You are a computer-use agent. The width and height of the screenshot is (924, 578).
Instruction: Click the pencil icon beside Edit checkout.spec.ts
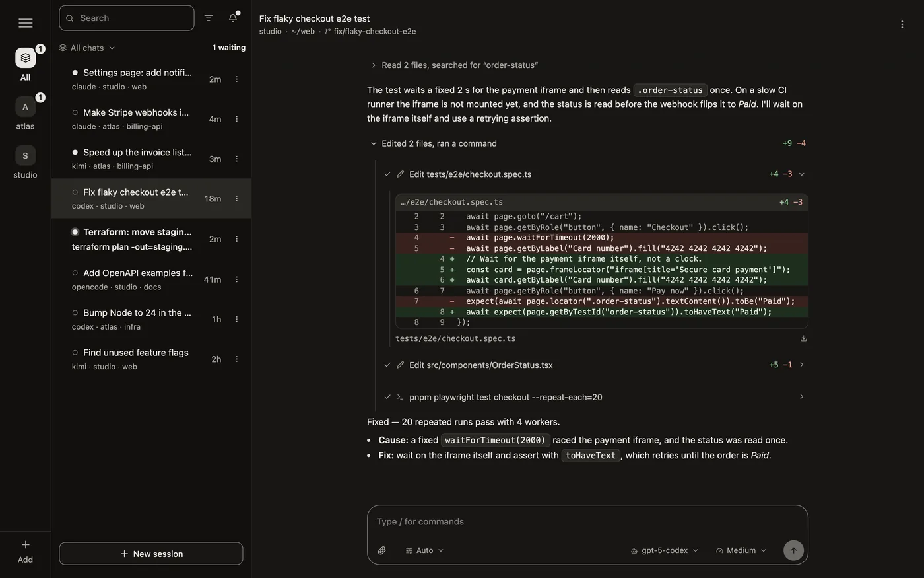(x=400, y=174)
